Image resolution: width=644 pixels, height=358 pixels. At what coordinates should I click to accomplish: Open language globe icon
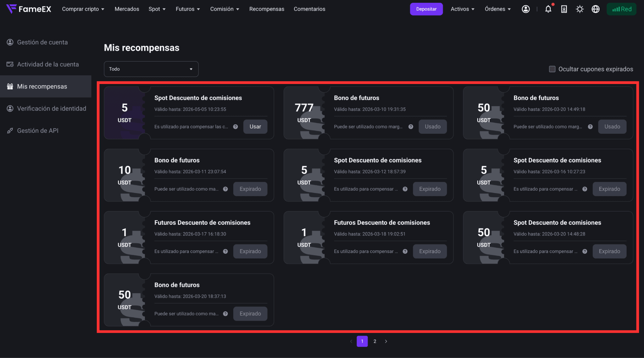(596, 9)
